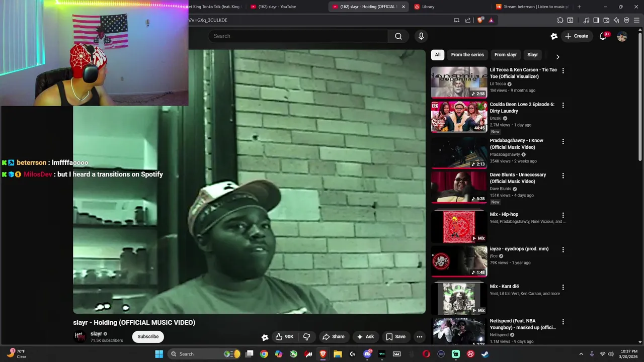The width and height of the screenshot is (644, 362).
Task: Open more options for Dave Blunts Unnecessary video
Action: pos(563,175)
